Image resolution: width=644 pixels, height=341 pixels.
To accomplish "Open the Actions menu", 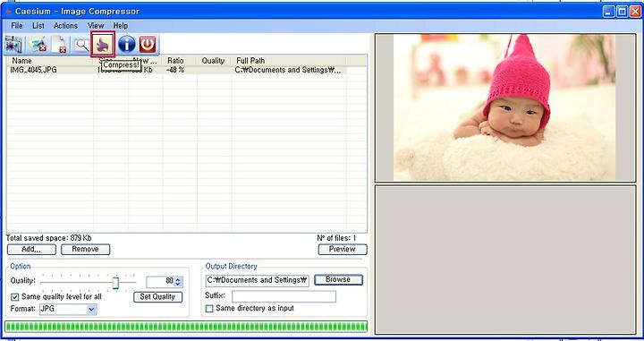I will pyautogui.click(x=65, y=25).
